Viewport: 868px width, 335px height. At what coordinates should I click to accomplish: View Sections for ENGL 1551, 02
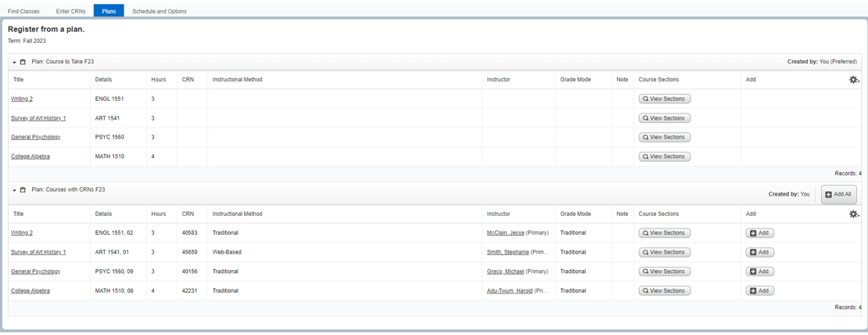point(664,233)
